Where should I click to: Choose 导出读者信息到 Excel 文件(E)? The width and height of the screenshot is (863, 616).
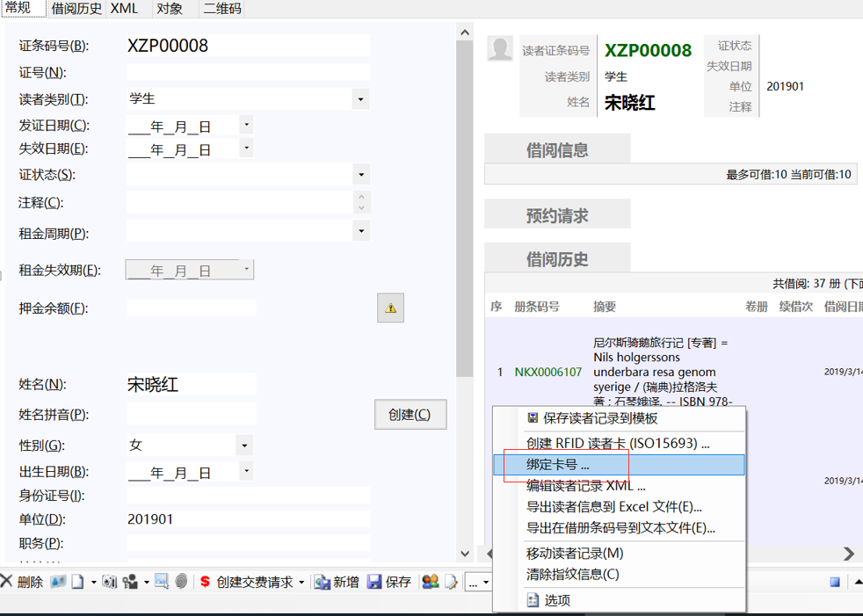(620, 506)
